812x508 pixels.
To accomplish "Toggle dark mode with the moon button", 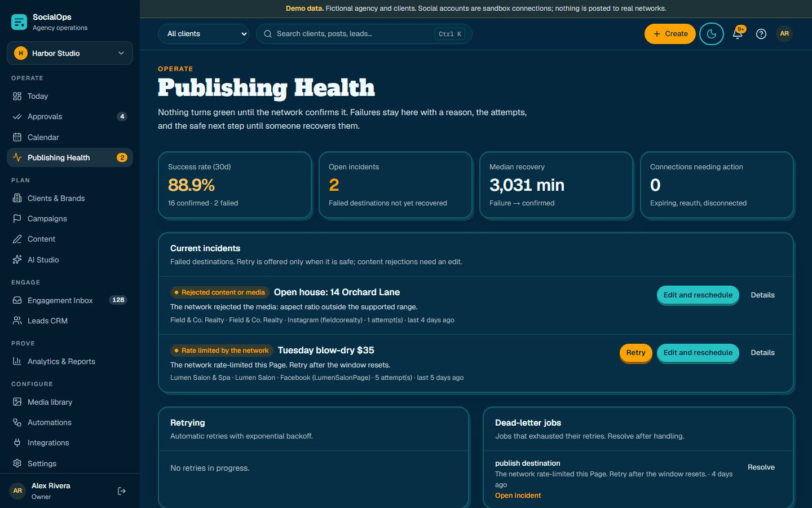I will point(712,34).
